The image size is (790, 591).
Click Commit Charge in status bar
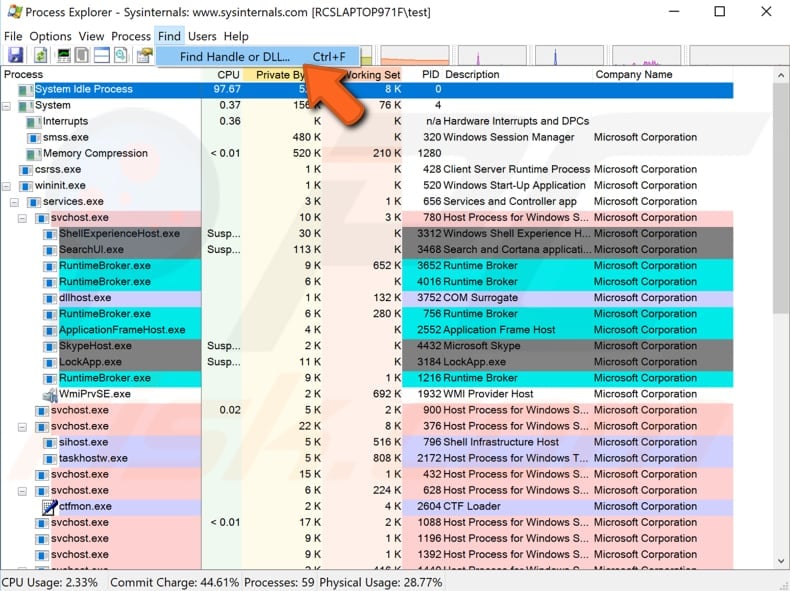174,582
